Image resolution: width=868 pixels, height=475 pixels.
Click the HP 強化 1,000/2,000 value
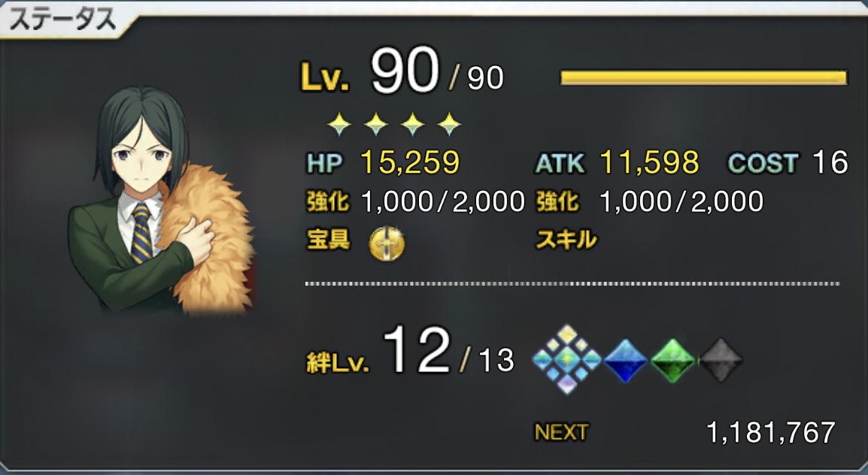[442, 201]
